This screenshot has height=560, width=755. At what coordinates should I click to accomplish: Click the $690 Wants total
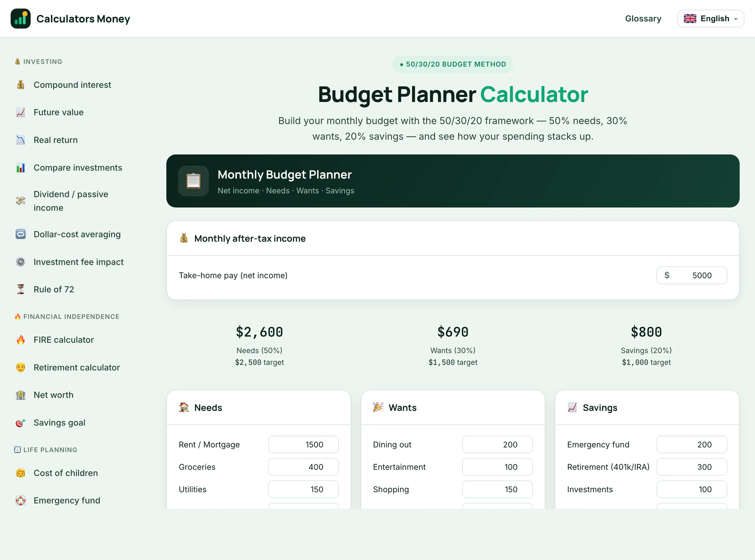point(453,332)
